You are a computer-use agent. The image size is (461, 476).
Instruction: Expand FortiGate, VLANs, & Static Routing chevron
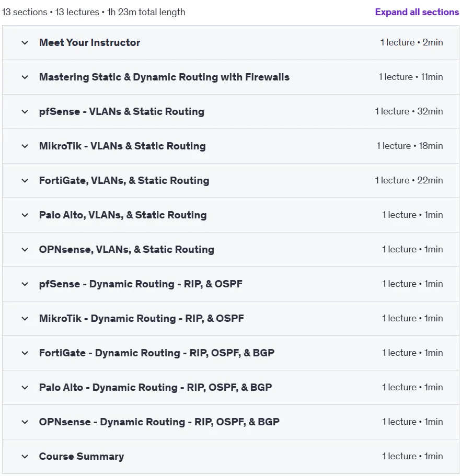click(x=25, y=181)
